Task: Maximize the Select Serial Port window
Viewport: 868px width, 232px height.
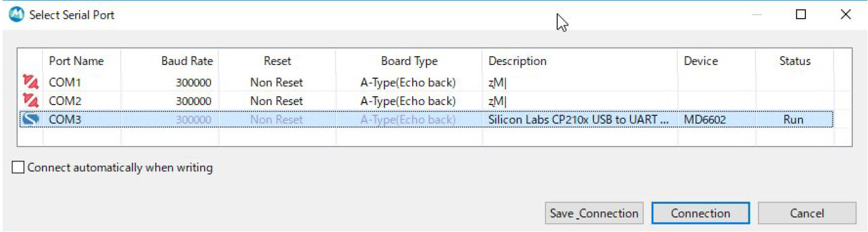Action: tap(801, 14)
